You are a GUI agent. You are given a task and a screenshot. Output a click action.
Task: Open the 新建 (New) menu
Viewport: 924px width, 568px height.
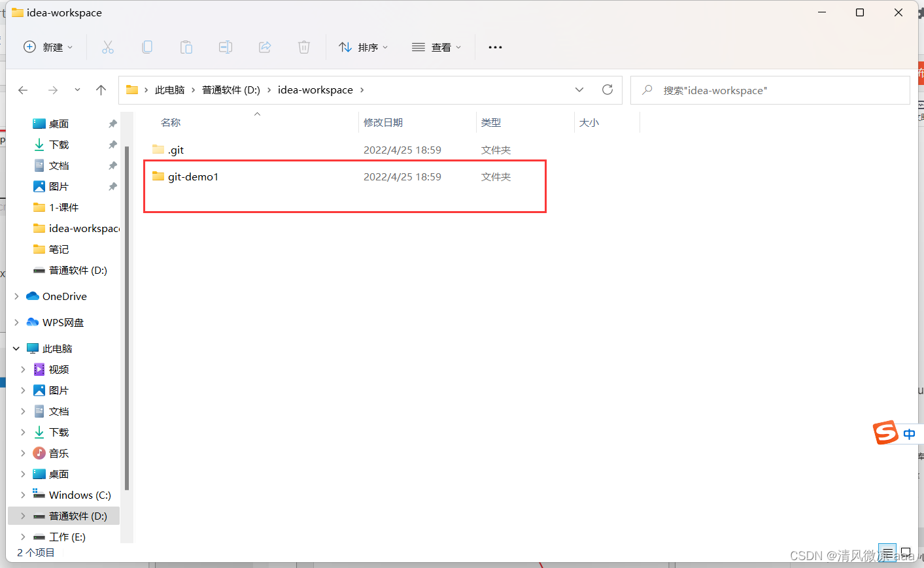48,47
